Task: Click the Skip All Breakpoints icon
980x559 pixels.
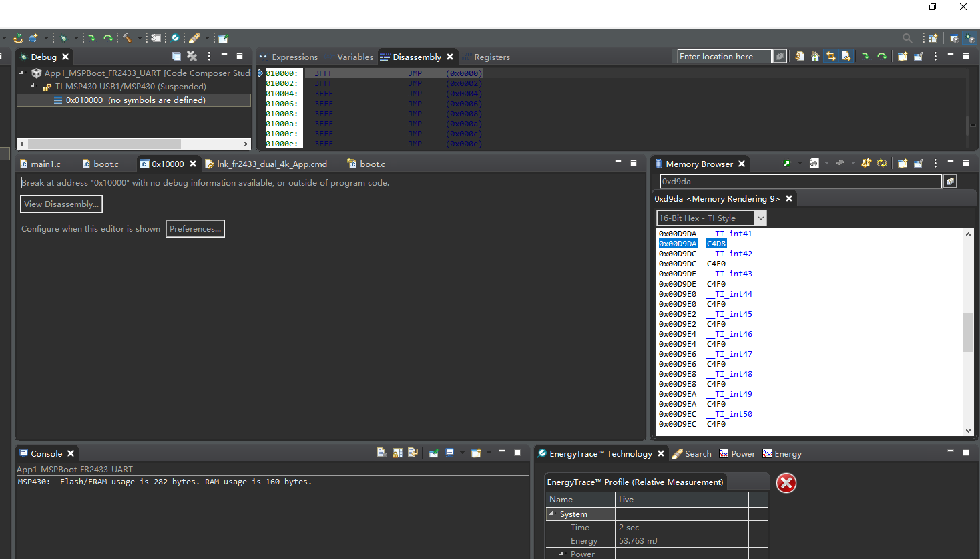Action: (175, 39)
